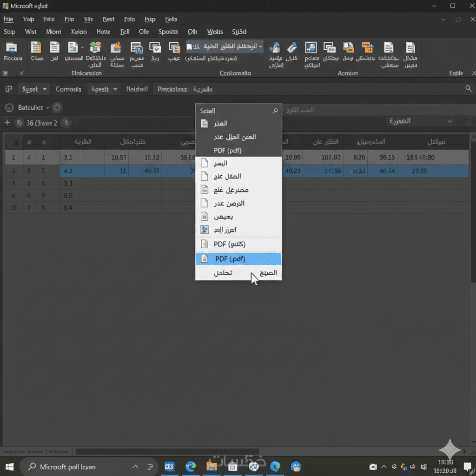Click the plus icon beside 36 (3wire 2
Image resolution: width=476 pixels, height=476 pixels.
(x=7, y=123)
